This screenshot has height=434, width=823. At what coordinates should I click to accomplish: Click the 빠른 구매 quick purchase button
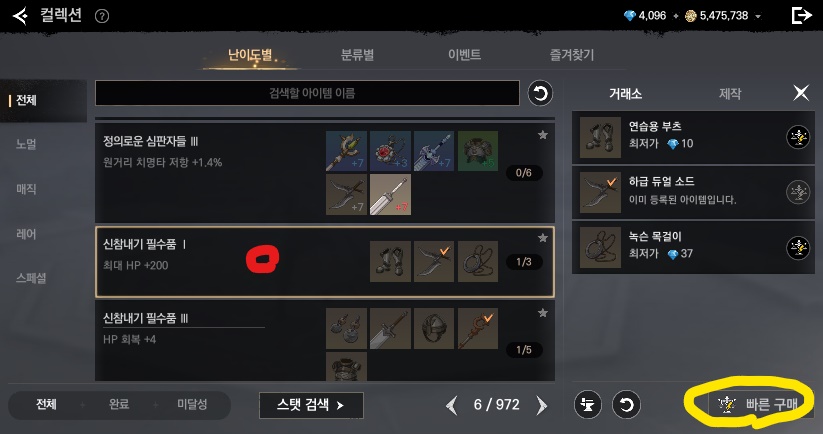[x=758, y=404]
